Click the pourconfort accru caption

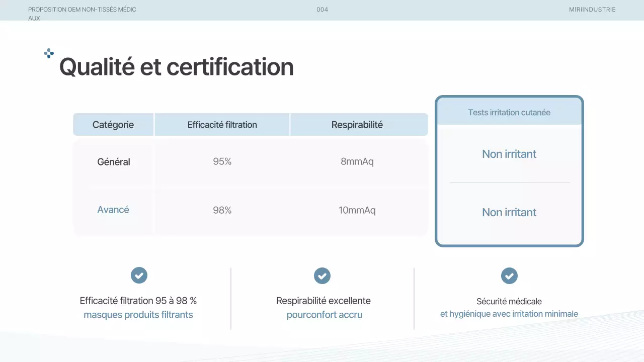coord(324,315)
